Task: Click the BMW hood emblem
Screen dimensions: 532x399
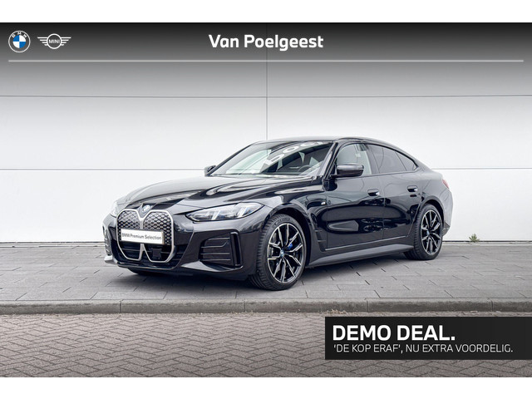Action: pyautogui.click(x=145, y=209)
